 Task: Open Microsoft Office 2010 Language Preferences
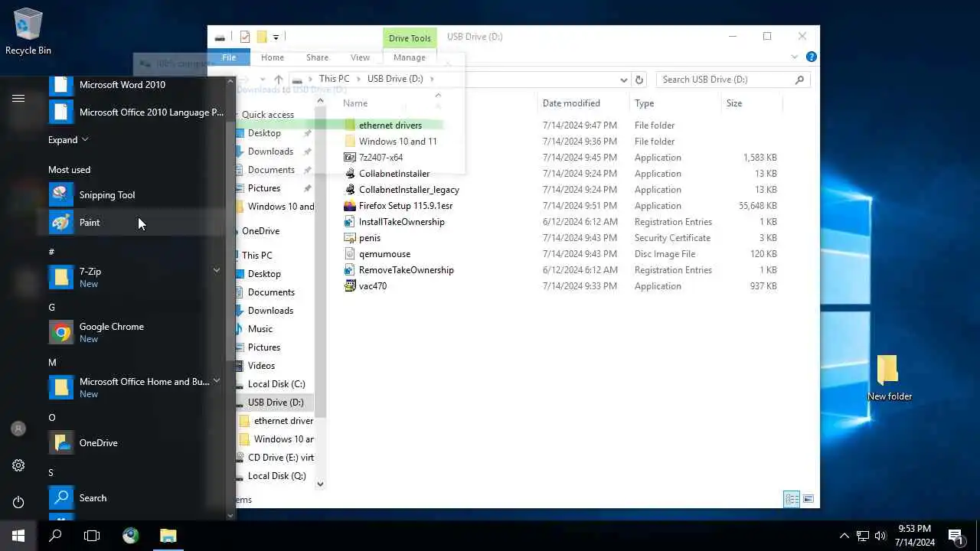tap(136, 112)
